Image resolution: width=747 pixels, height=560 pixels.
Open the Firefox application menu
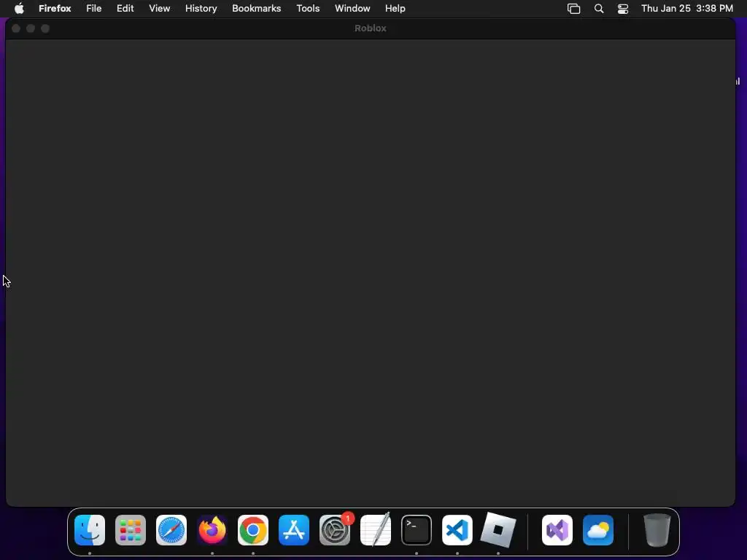coord(55,9)
